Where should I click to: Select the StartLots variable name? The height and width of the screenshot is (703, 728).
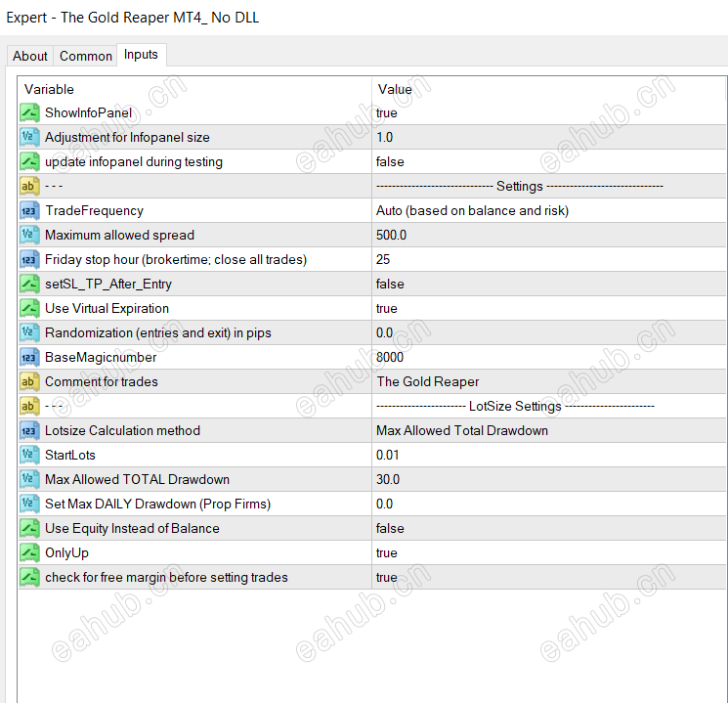[x=70, y=456]
